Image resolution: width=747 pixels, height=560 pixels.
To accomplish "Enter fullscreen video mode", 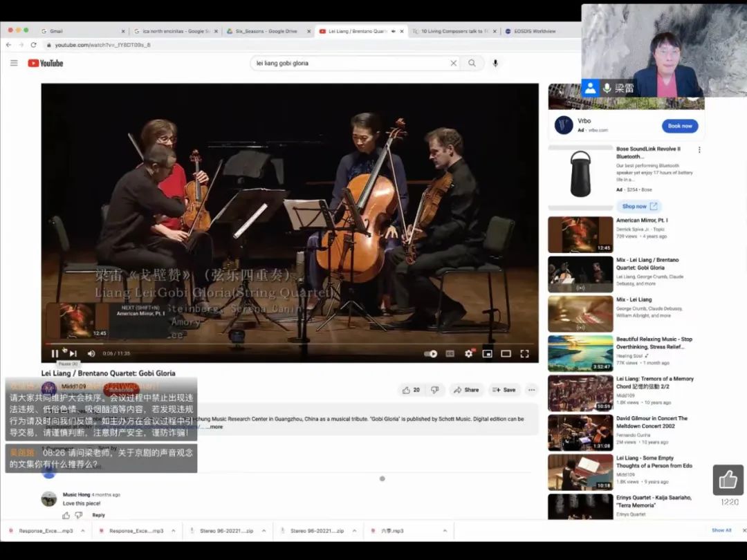I will click(x=524, y=353).
